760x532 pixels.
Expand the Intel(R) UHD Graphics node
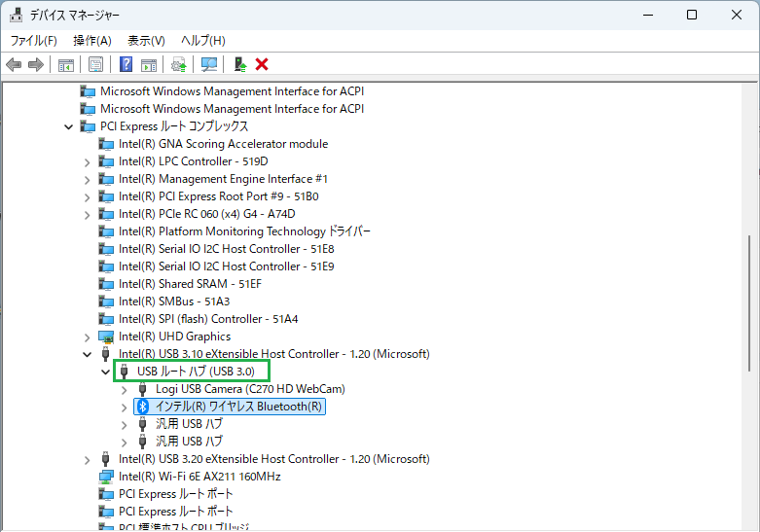coord(88,337)
